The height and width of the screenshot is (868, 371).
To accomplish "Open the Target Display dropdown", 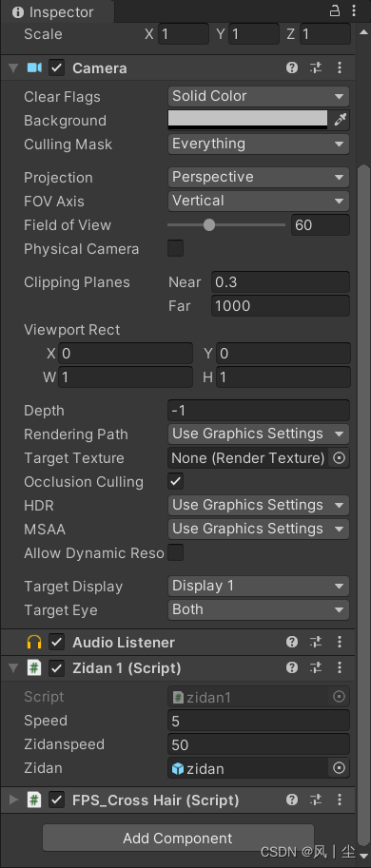I will tap(259, 587).
